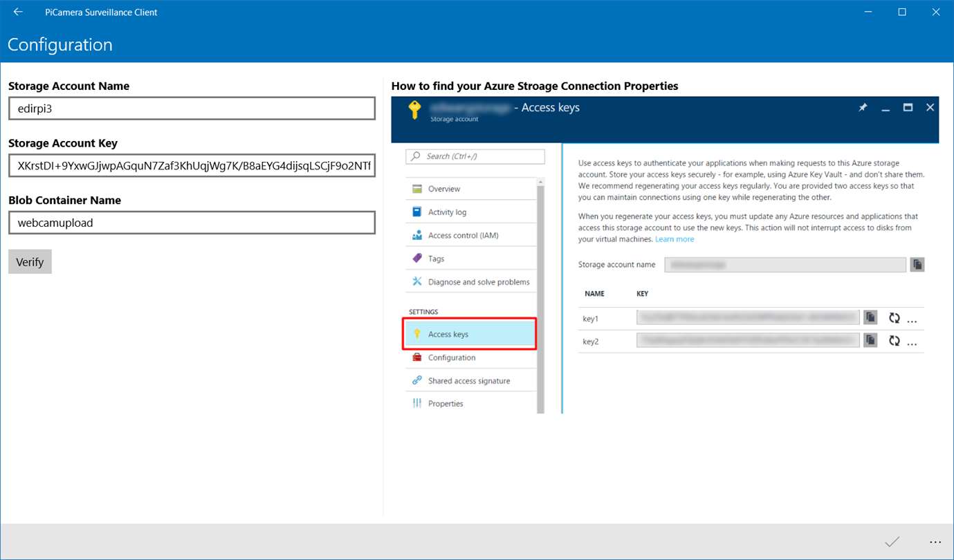Focus the Storage Account Name field
The height and width of the screenshot is (560, 954).
pos(192,109)
